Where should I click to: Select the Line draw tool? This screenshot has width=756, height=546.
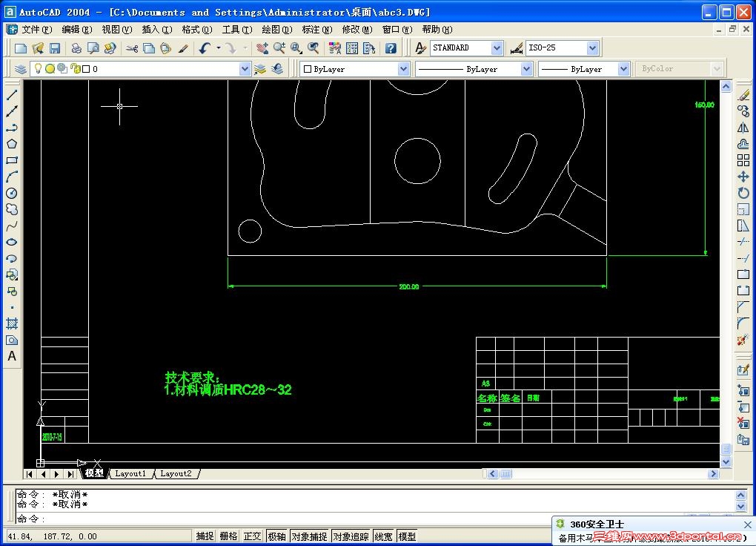pos(12,95)
